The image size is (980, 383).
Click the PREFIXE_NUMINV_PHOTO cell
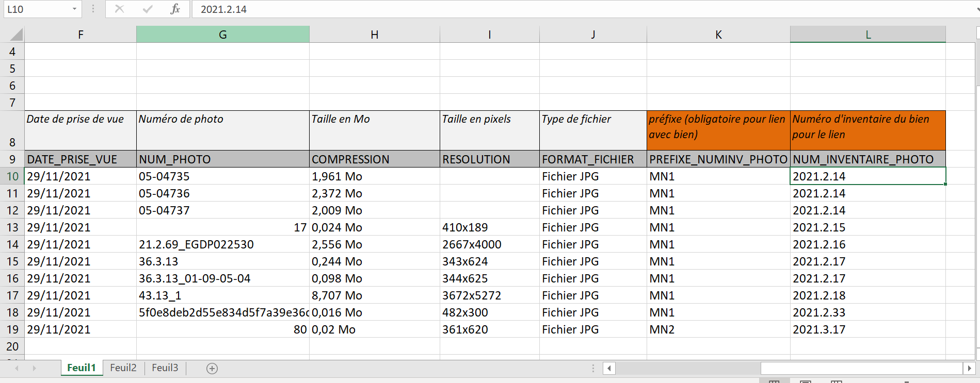pyautogui.click(x=718, y=159)
